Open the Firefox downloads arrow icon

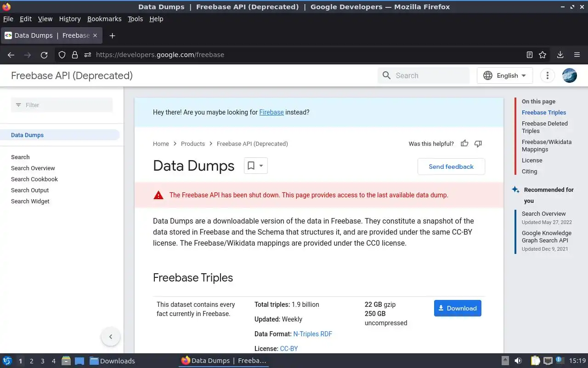(560, 55)
